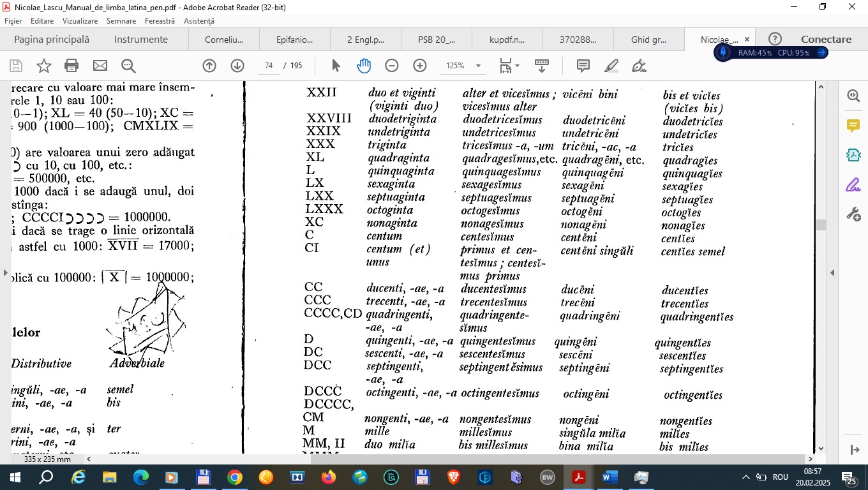Click the RAM CPU widget rocket icon
The height and width of the screenshot is (490, 868).
(723, 52)
